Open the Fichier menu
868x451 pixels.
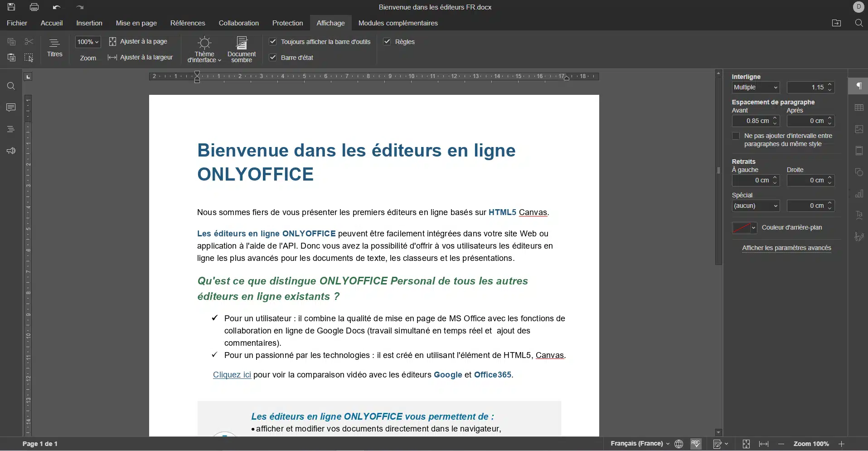[17, 23]
